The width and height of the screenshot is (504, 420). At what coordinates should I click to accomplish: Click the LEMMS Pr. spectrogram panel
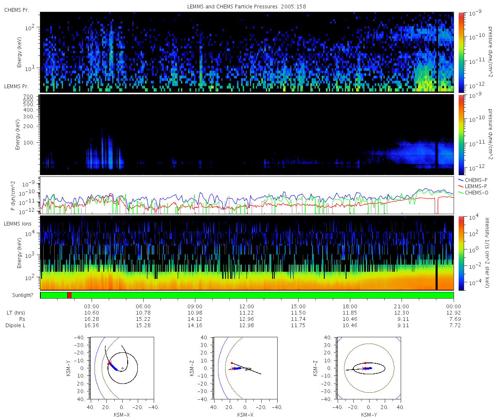pyautogui.click(x=247, y=135)
